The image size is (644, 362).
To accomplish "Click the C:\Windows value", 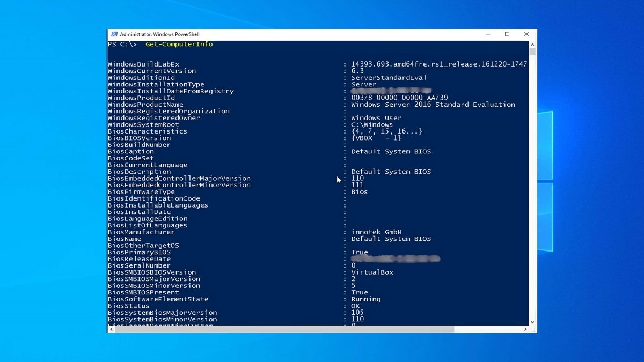I will [x=372, y=124].
